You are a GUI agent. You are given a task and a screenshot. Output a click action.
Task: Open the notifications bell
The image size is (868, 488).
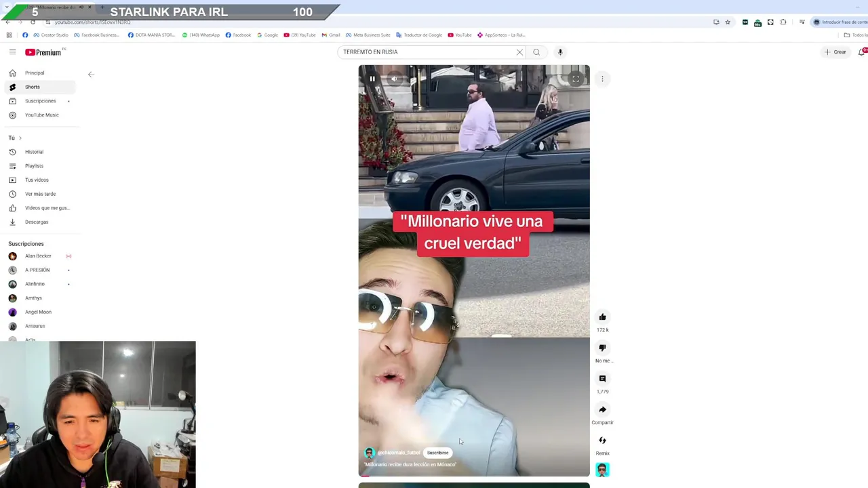[x=862, y=52]
